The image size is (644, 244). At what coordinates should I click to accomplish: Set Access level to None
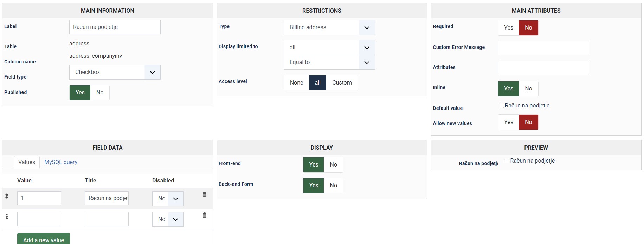(296, 83)
